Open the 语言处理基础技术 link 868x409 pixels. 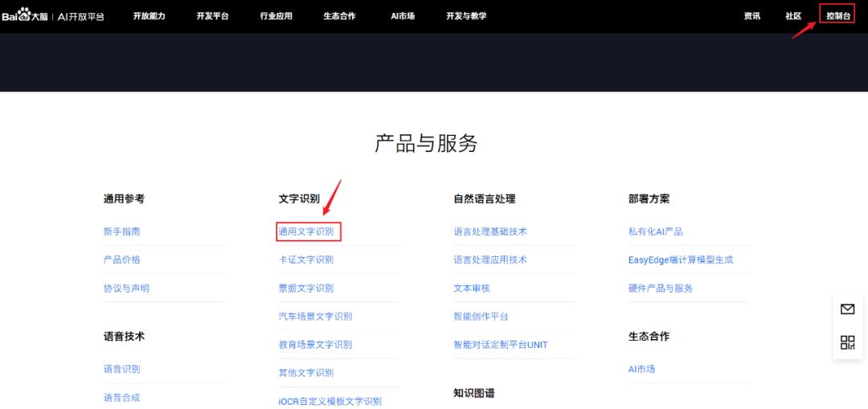[490, 231]
